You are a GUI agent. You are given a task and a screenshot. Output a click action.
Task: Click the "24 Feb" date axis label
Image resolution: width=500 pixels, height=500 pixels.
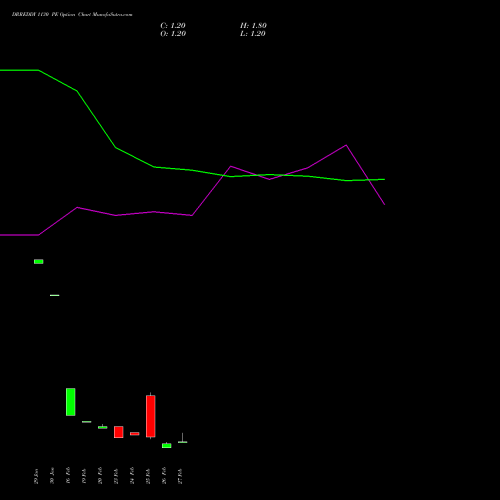tap(132, 476)
